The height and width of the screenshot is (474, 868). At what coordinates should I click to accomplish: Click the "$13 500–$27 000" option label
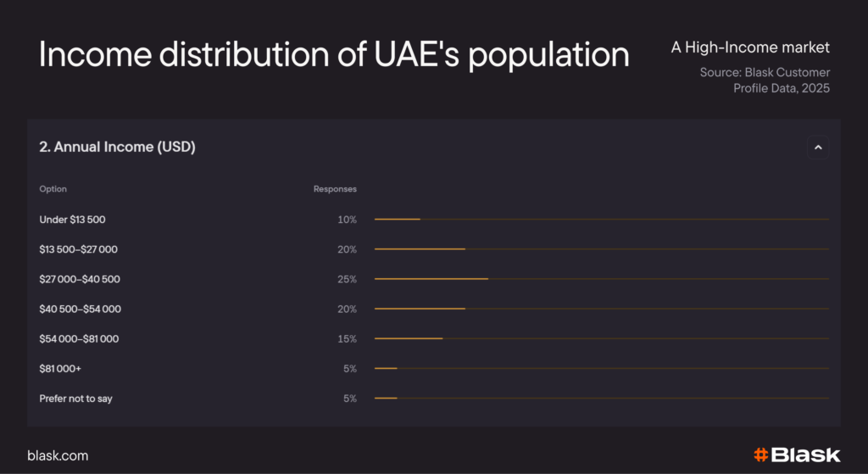79,249
